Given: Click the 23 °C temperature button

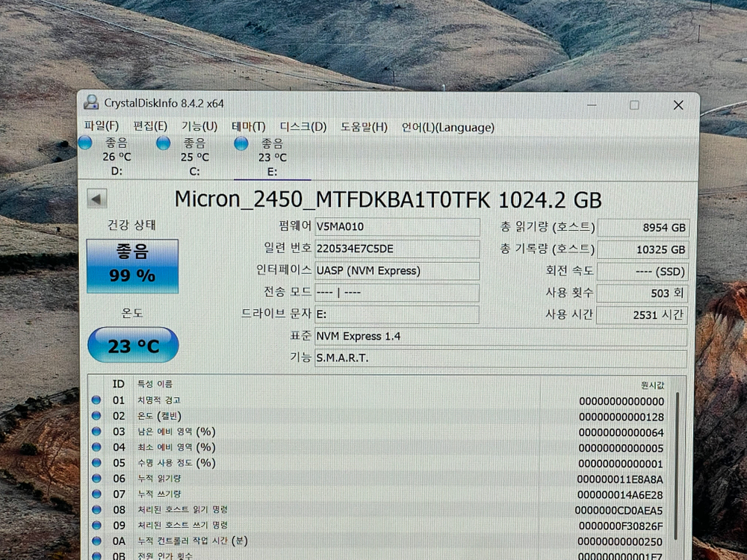Looking at the screenshot, I should [x=133, y=346].
